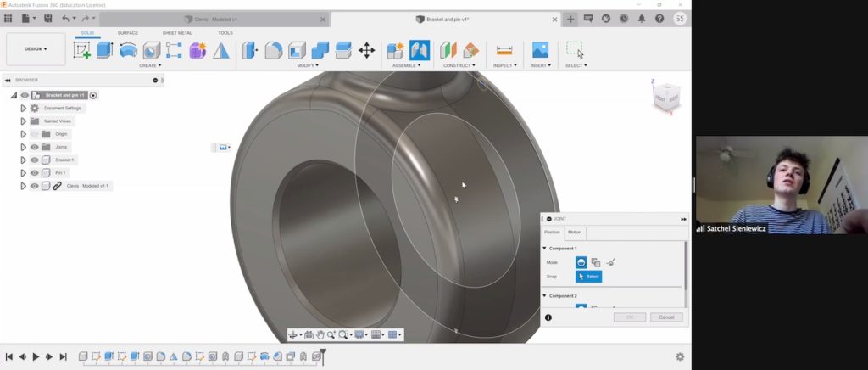This screenshot has height=370, width=868.
Task: Open the Measure tool under Inspect
Action: tap(504, 50)
